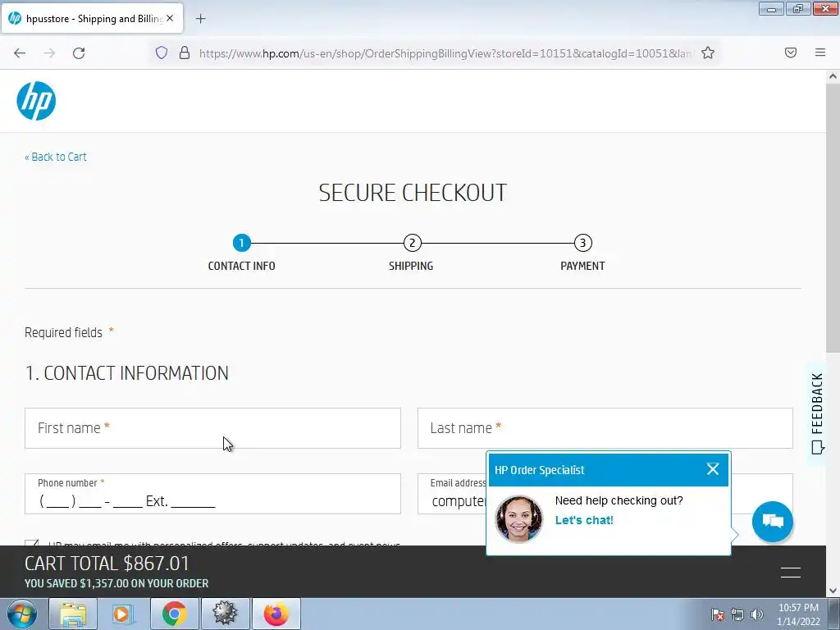Open tracking protection shield icon

(x=162, y=52)
